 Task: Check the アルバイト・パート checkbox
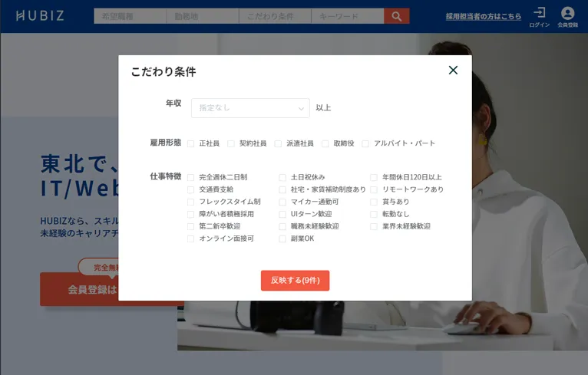click(365, 144)
